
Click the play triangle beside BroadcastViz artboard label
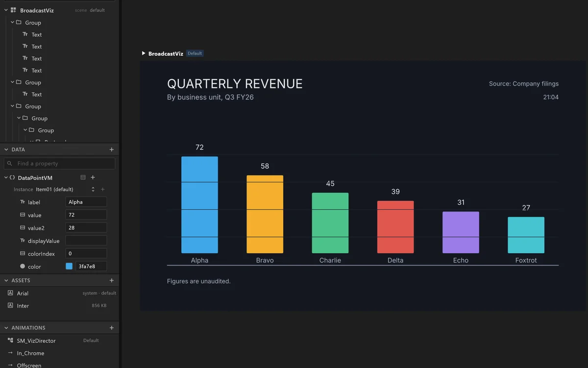(x=144, y=53)
